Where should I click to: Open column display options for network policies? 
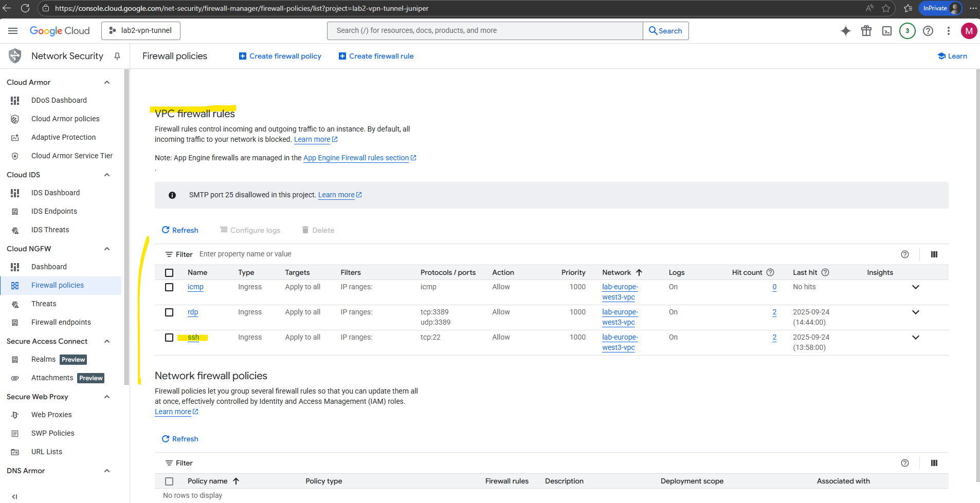(934, 463)
